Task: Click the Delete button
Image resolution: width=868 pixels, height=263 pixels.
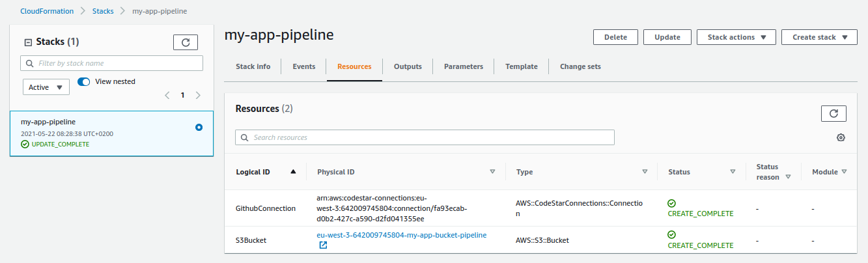Action: [615, 37]
